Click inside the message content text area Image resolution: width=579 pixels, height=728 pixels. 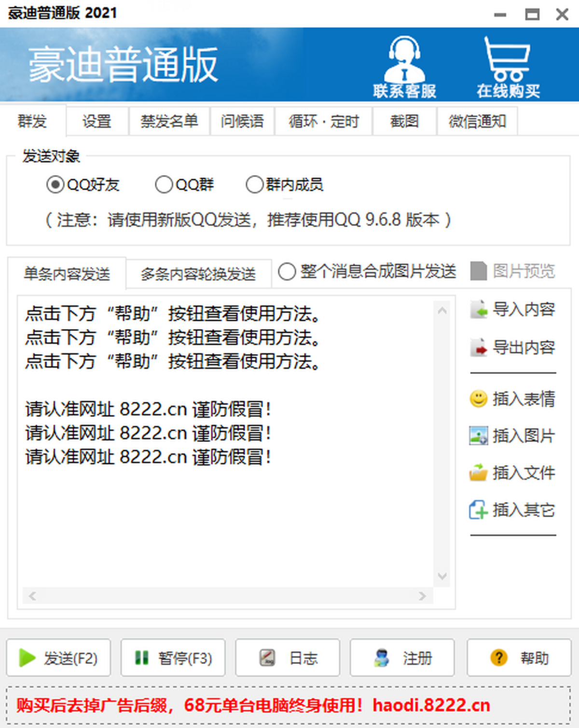tap(228, 444)
